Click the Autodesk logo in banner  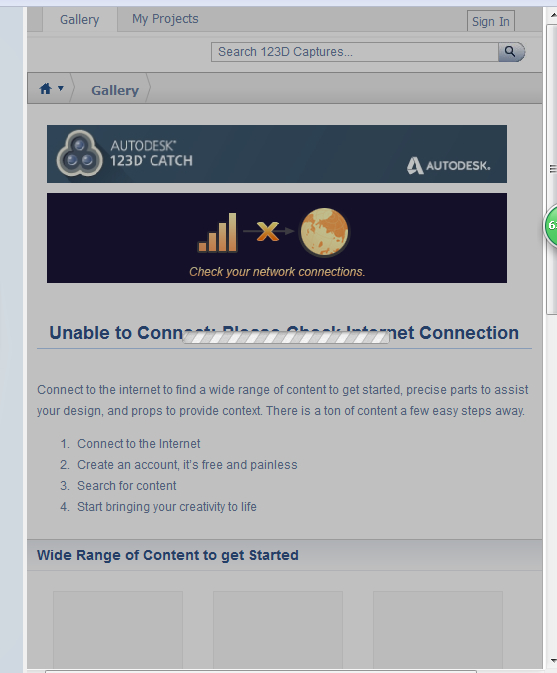[x=448, y=166]
